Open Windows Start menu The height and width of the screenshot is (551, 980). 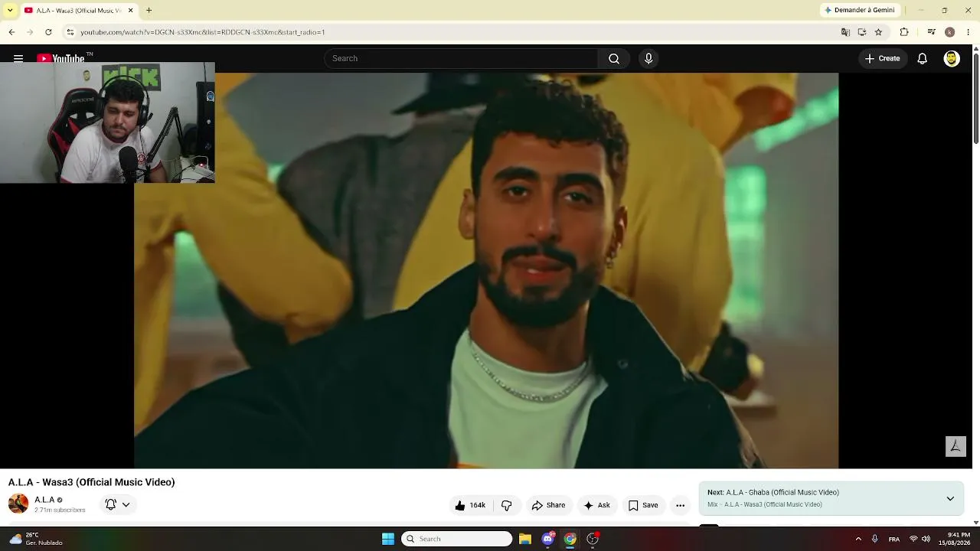(388, 539)
